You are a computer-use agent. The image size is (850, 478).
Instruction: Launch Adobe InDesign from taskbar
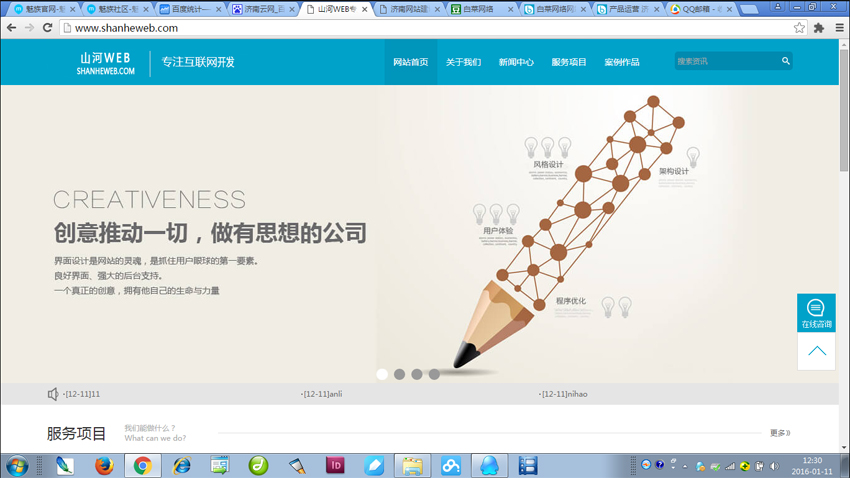click(x=335, y=466)
